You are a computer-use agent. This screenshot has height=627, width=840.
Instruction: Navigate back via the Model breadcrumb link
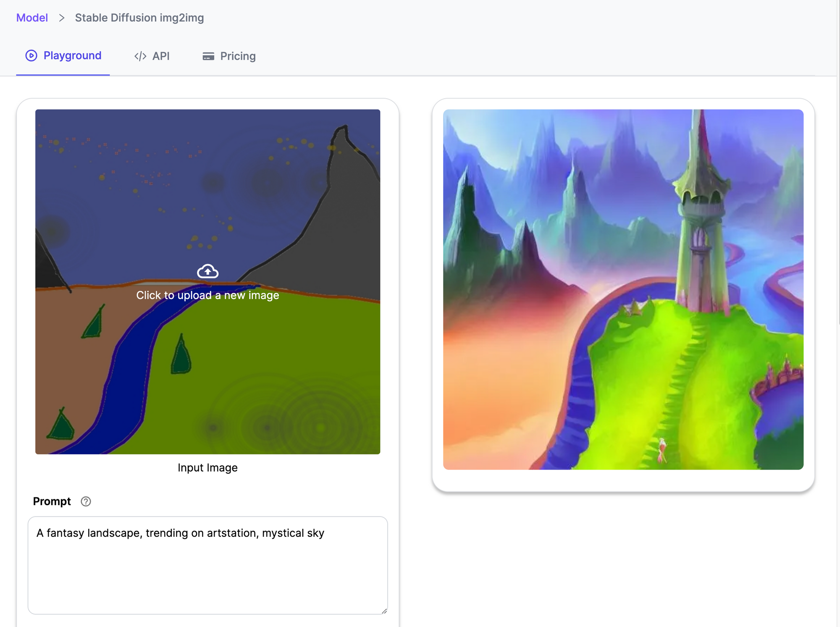point(31,18)
